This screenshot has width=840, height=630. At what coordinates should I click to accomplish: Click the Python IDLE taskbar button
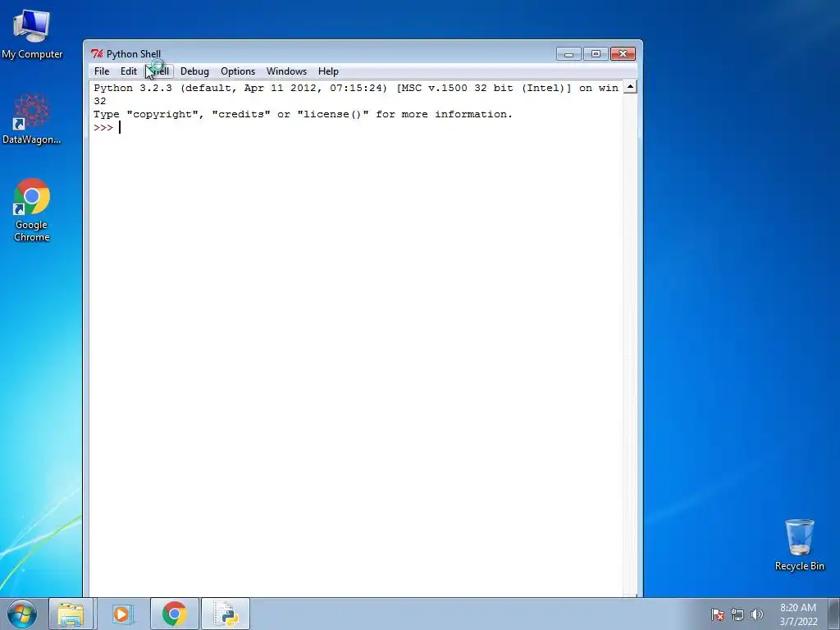pyautogui.click(x=225, y=614)
